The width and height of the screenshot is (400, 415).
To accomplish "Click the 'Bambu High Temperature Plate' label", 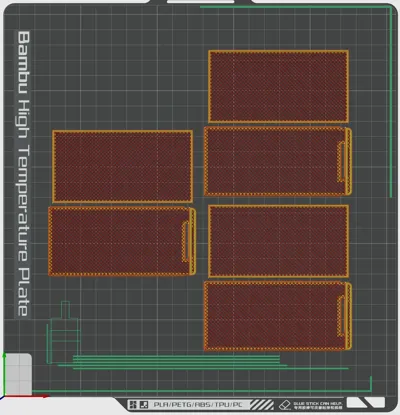I will coord(23,174).
